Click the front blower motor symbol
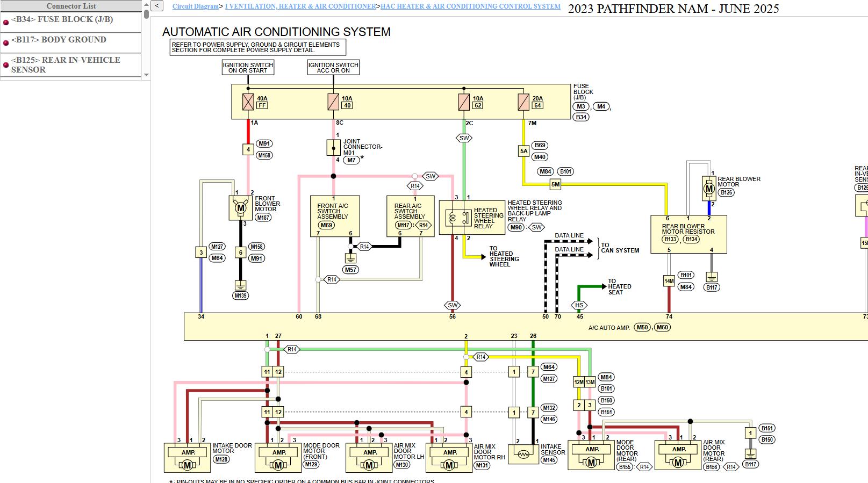Image resolution: width=868 pixels, height=483 pixels. (240, 208)
